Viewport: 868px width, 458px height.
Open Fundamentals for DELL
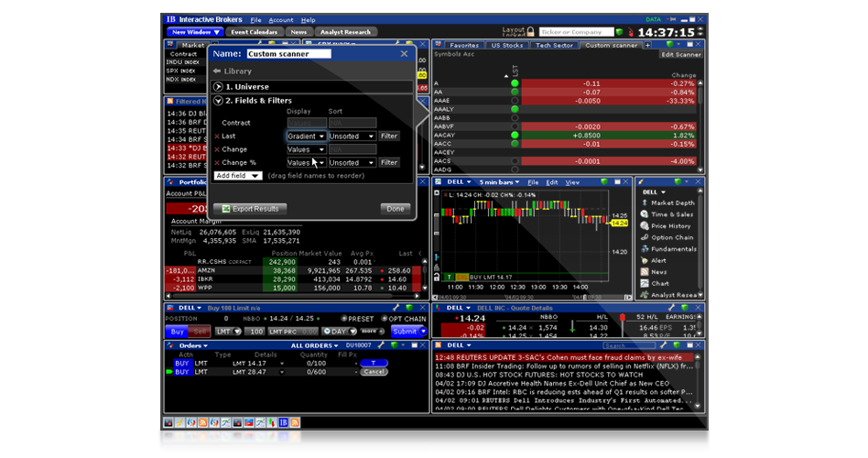(671, 249)
